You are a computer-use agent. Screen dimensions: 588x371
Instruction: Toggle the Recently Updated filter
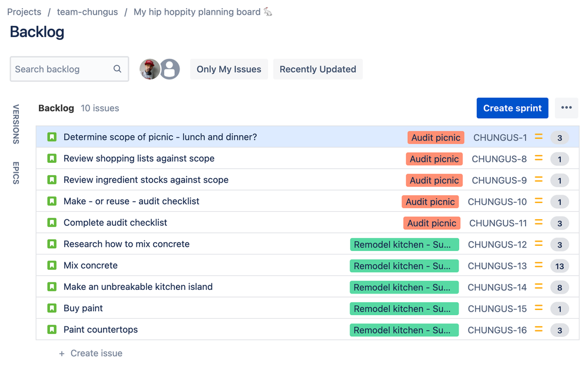pyautogui.click(x=318, y=69)
